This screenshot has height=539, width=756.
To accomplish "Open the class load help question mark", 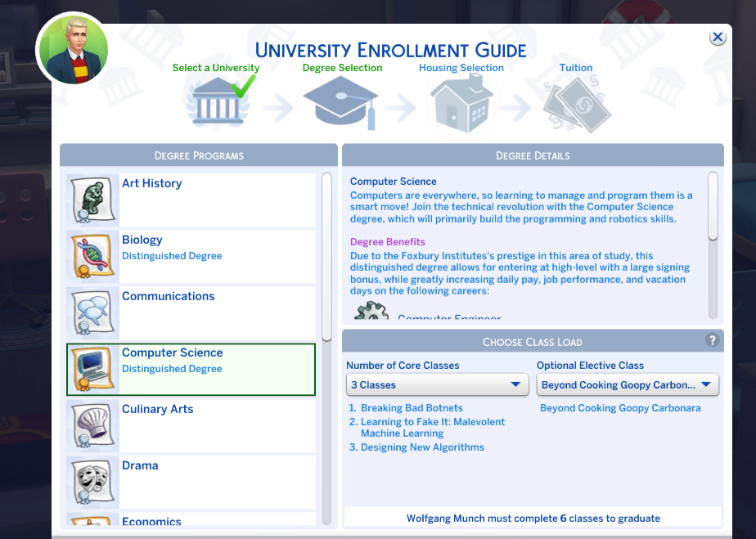I will pos(712,340).
